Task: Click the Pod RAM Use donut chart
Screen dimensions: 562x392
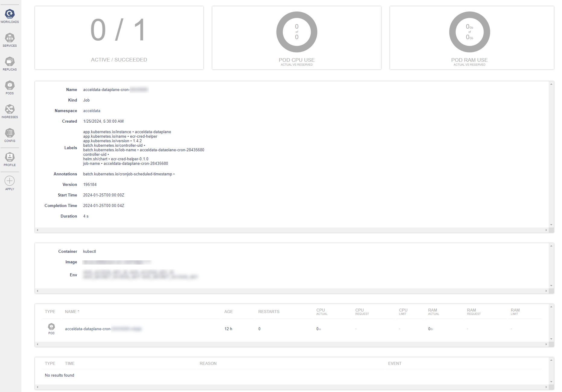Action: [470, 32]
